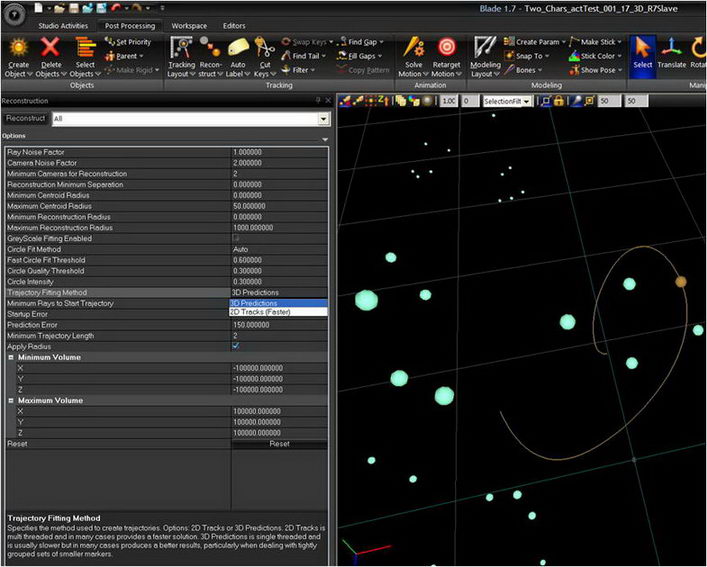Toggle the GreyScale Fitting Enabled checkbox
707x567 pixels.
tap(235, 238)
